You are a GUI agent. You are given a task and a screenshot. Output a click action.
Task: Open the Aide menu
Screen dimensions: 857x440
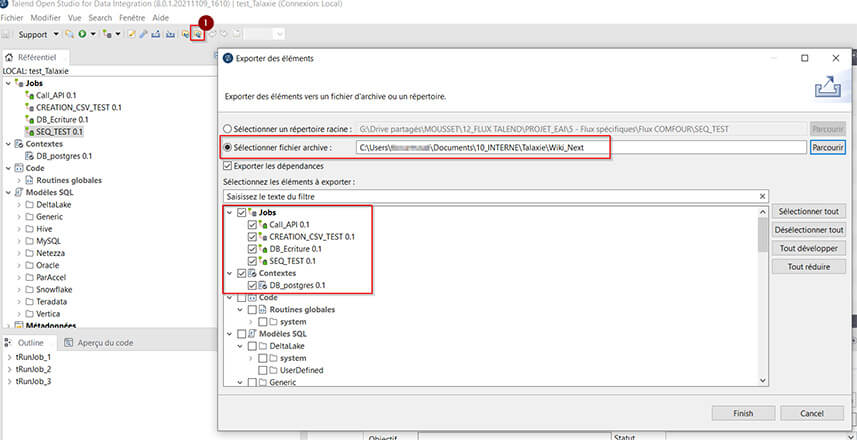[x=160, y=17]
